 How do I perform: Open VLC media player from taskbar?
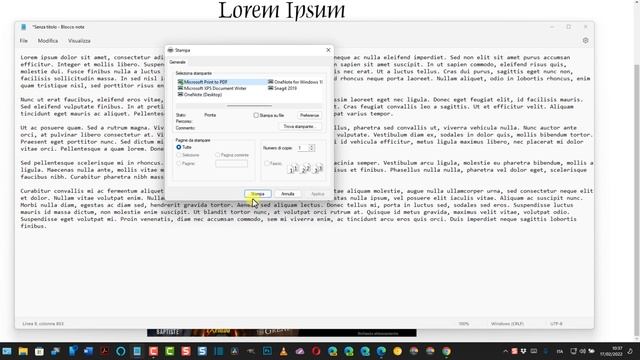tap(284, 351)
